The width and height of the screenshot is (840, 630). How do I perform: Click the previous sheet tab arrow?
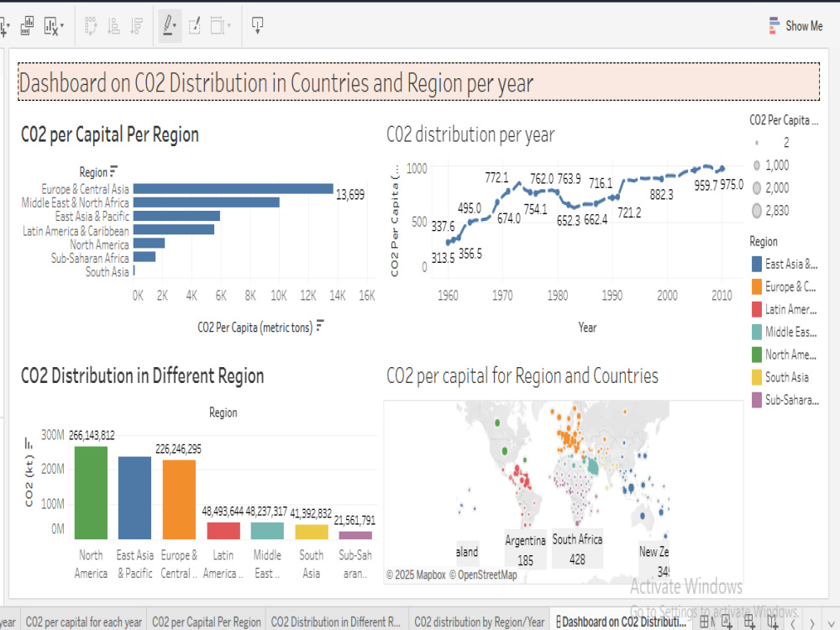tap(794, 623)
